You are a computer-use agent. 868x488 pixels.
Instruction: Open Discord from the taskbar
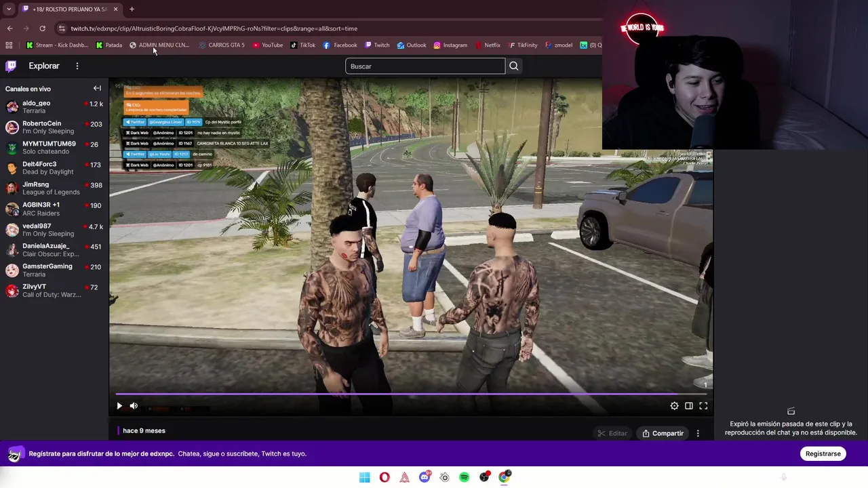coord(425,477)
